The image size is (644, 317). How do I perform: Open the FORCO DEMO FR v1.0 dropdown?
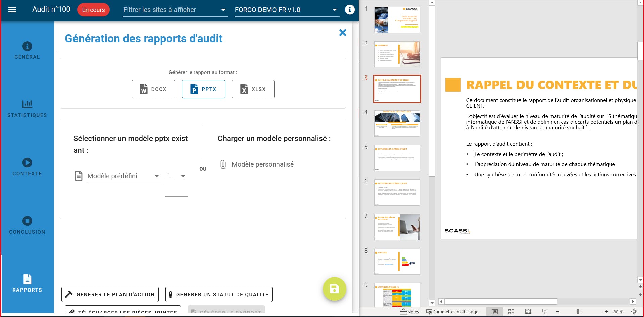coord(287,10)
